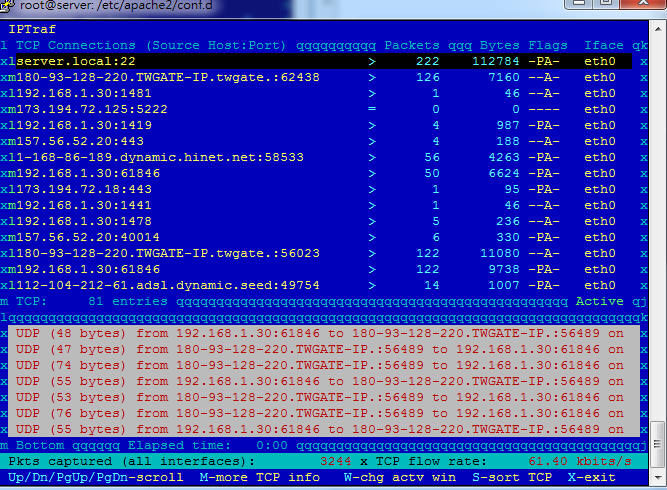This screenshot has width=667, height=490.
Task: Click the UDP (53 bytes) log line
Action: click(x=320, y=398)
